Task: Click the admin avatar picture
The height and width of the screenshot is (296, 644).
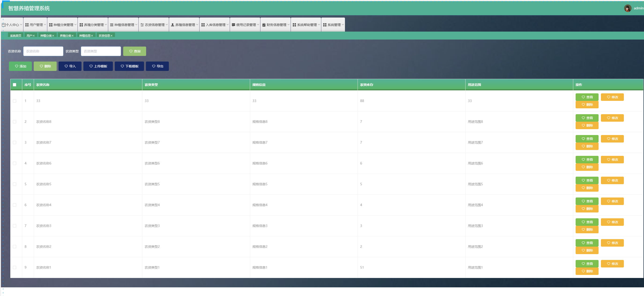Action: point(628,8)
